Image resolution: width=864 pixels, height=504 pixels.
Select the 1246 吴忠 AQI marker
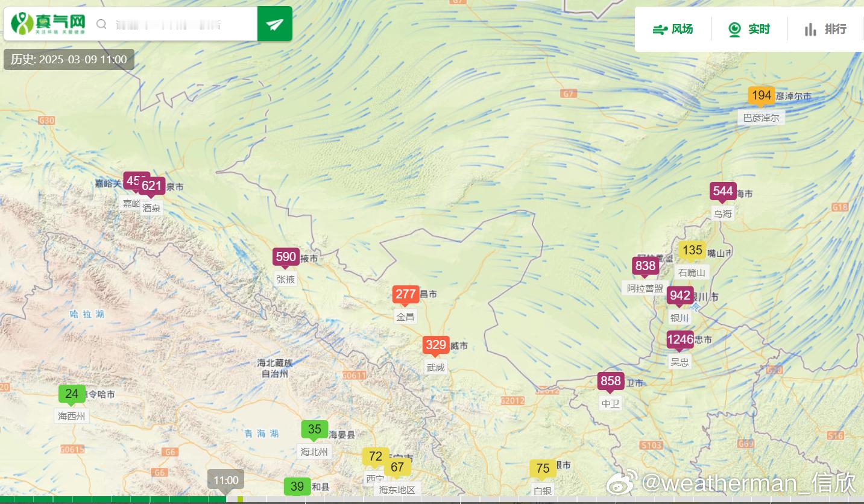tap(680, 340)
